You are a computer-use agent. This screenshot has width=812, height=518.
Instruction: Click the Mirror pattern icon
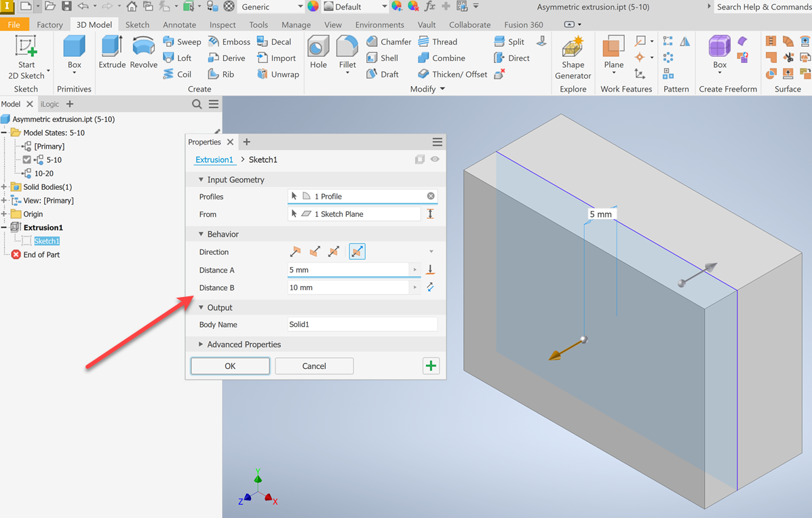[x=686, y=41]
